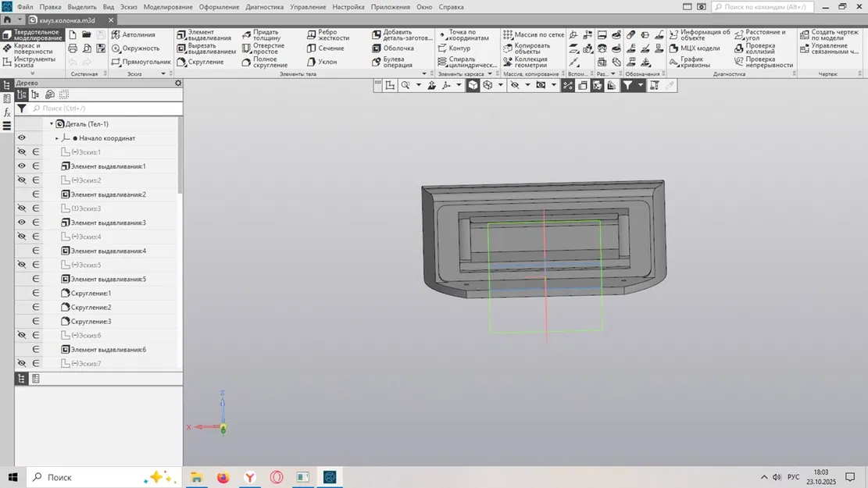
Task: Choose Спираль цилиндрическая tool
Action: 466,62
